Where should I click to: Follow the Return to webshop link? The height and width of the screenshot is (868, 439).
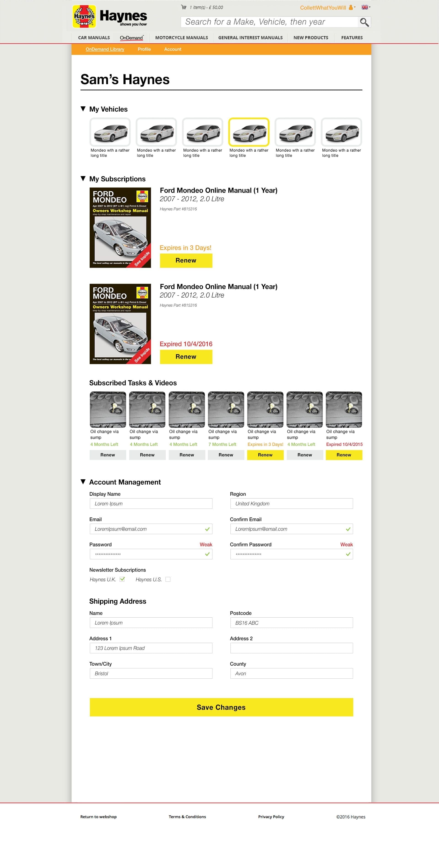click(x=98, y=817)
